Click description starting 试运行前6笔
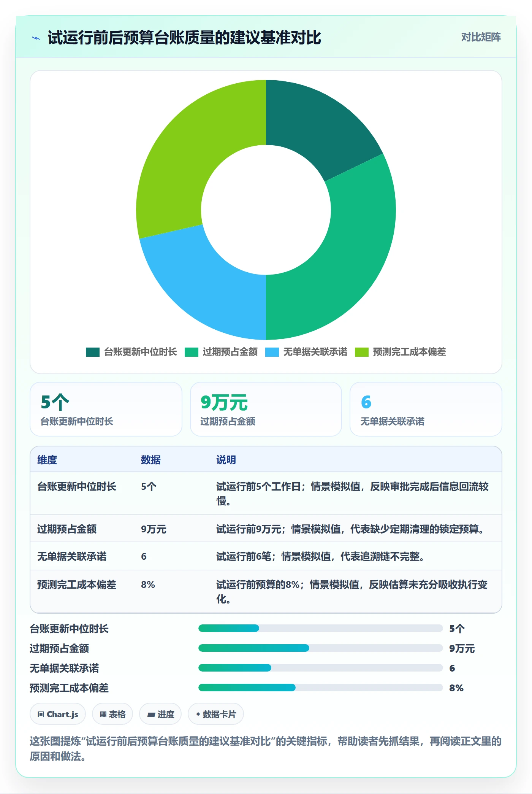The width and height of the screenshot is (532, 794). [320, 556]
